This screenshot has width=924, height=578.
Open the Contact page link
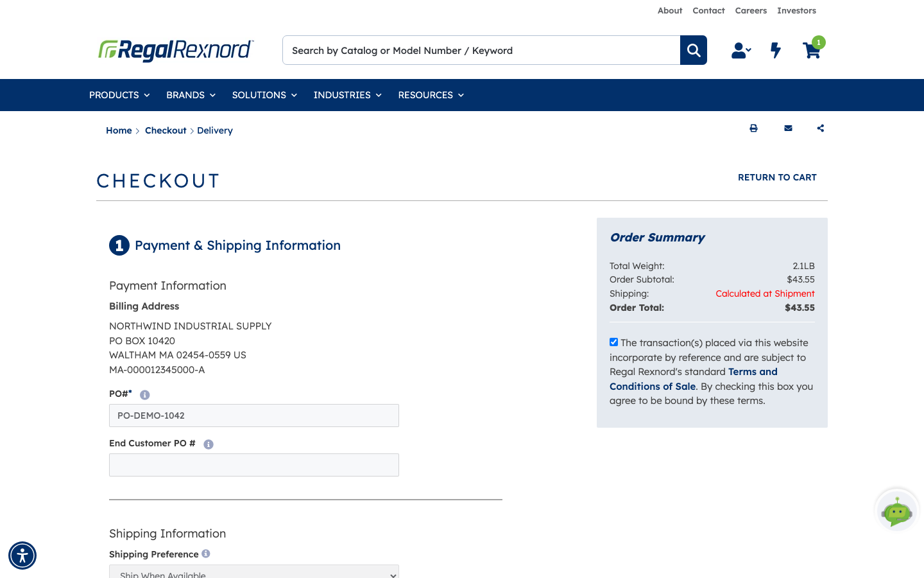point(708,11)
